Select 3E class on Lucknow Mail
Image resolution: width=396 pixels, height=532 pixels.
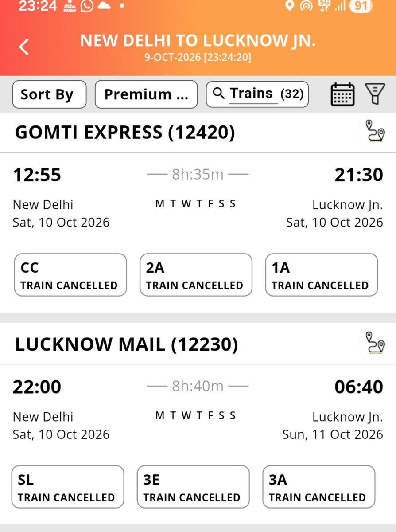193,487
